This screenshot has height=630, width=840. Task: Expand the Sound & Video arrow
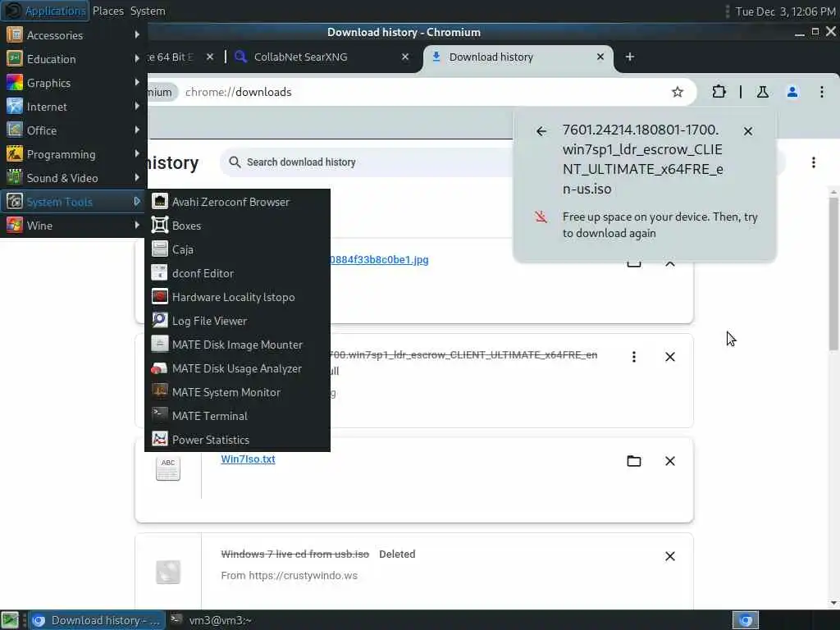coord(137,178)
